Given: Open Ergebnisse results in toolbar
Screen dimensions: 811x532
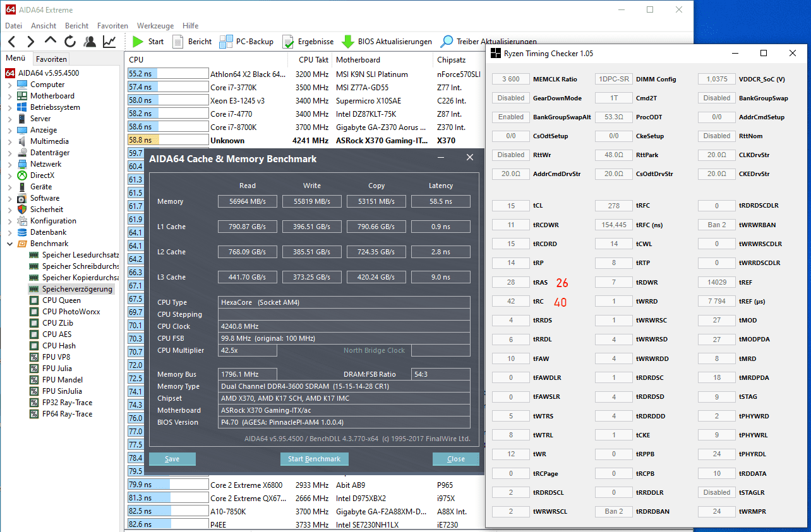Looking at the screenshot, I should click(308, 42).
